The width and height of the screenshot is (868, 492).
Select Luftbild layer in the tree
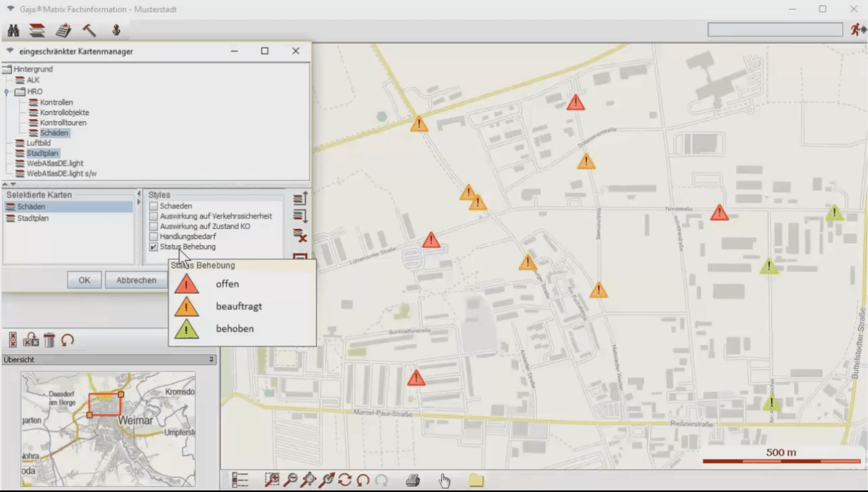[39, 143]
